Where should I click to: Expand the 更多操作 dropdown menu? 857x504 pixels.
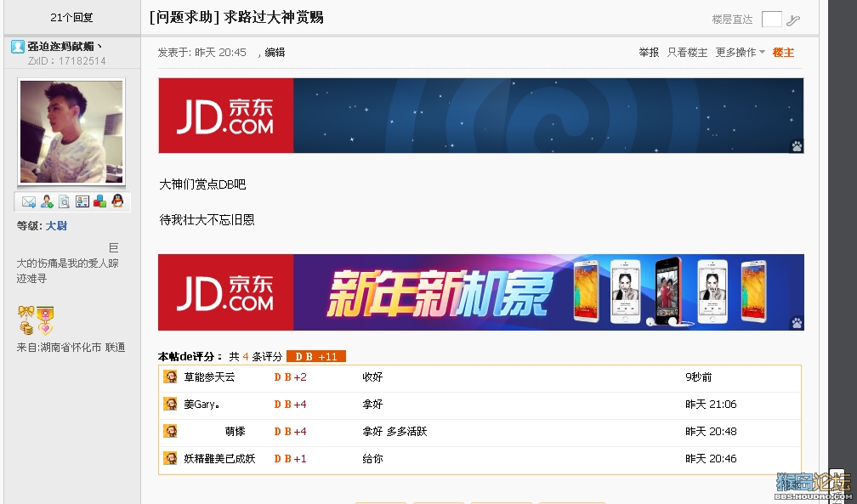(740, 53)
